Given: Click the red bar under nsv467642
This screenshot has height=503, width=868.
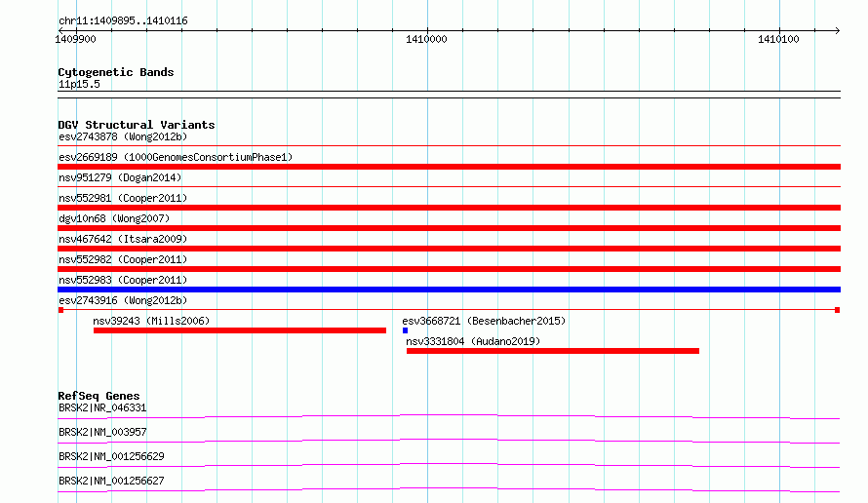Looking at the screenshot, I should click(449, 249).
